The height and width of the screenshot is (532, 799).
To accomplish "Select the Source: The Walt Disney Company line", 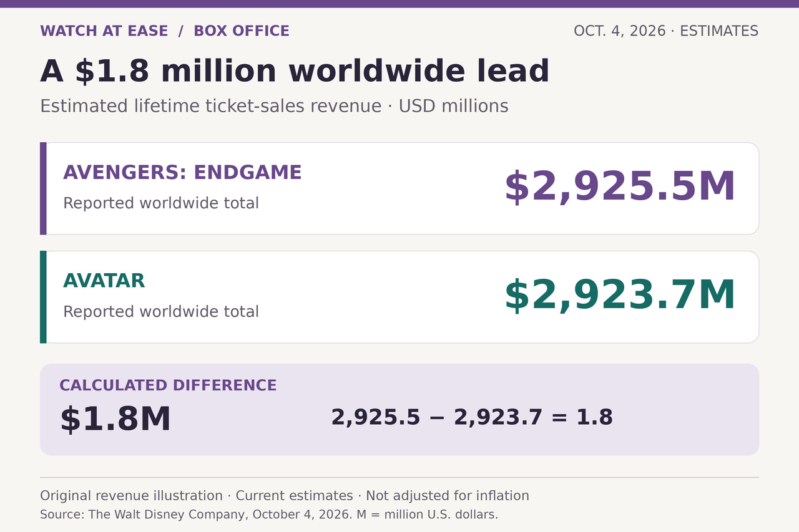I will (269, 515).
